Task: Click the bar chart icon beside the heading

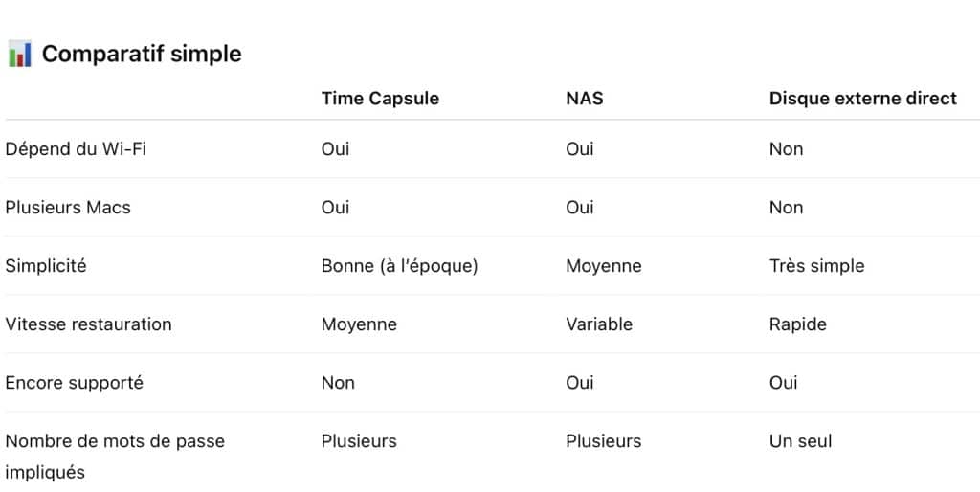Action: click(19, 54)
